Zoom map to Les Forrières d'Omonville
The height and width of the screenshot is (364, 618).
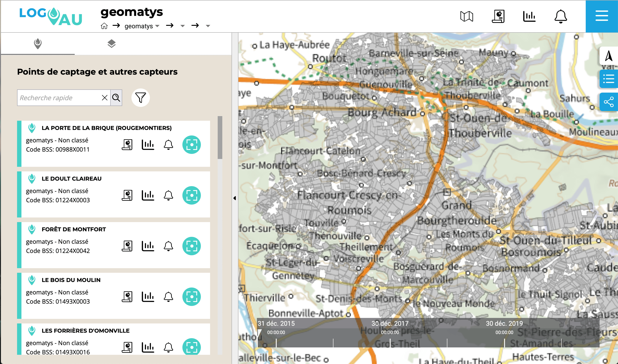pos(191,347)
